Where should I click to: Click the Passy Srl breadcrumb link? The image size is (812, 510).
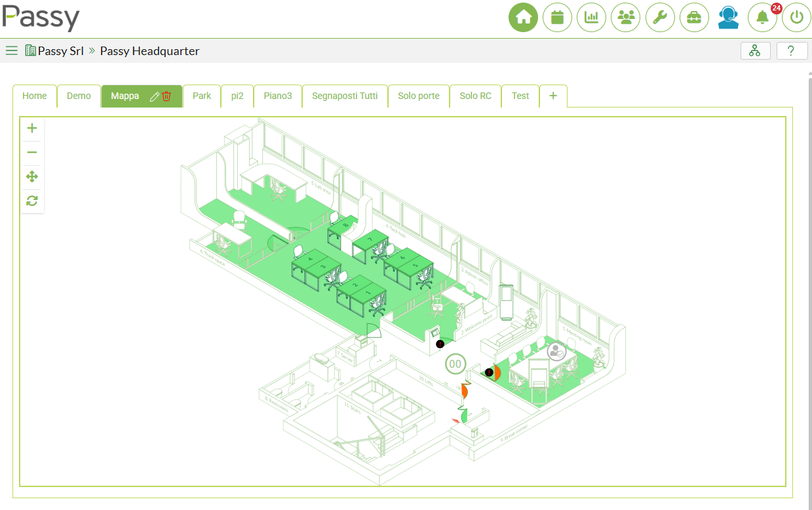click(60, 50)
